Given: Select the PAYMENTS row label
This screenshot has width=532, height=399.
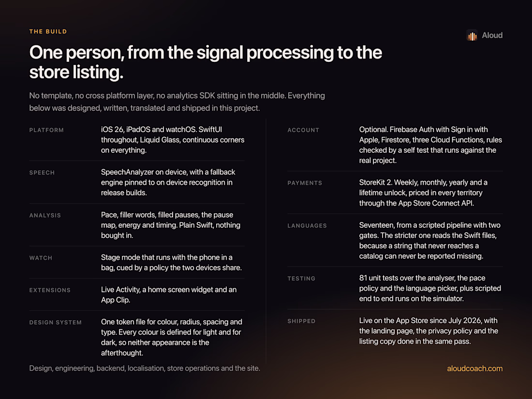Looking at the screenshot, I should pos(305,183).
